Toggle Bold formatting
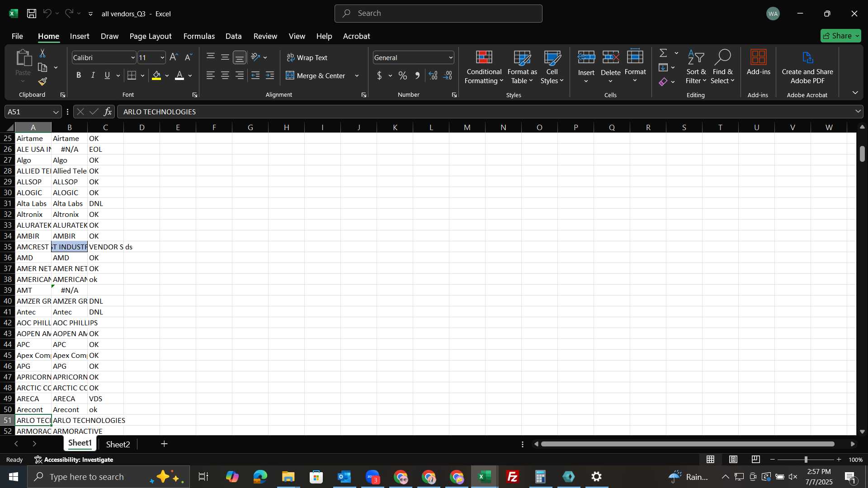The image size is (868, 488). 79,75
